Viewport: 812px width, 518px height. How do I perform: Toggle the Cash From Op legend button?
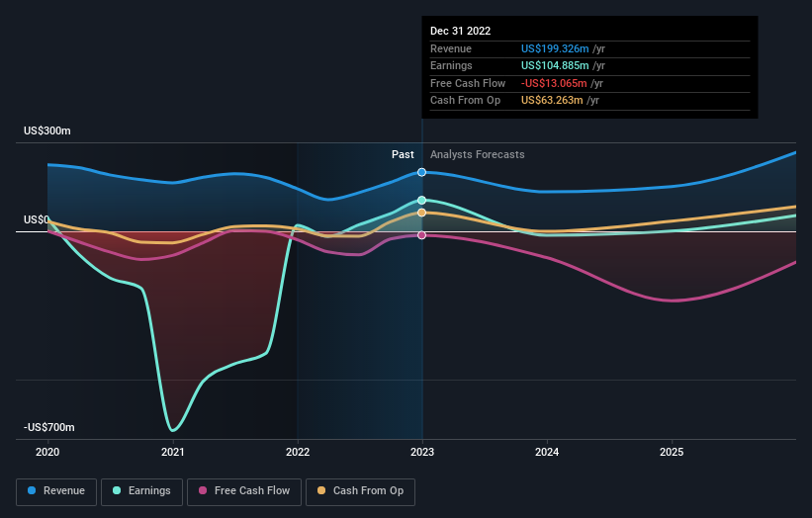point(360,491)
